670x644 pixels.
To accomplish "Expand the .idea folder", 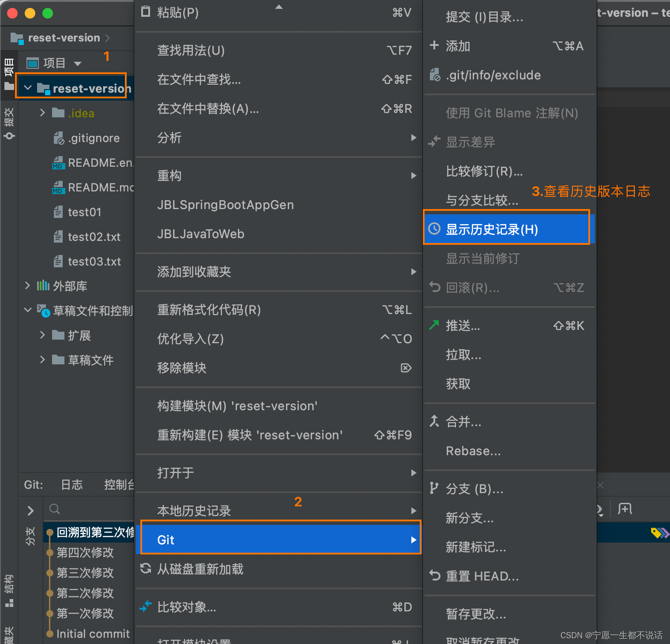I will click(42, 112).
